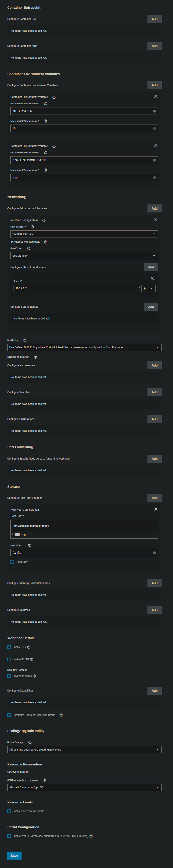The width and height of the screenshot is (173, 868).
Task: Open help tooltip next to DNS Policy
Action: pos(25,340)
